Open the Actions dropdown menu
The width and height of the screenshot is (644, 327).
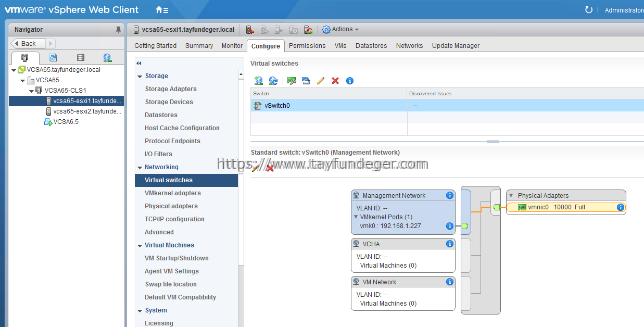coord(340,30)
